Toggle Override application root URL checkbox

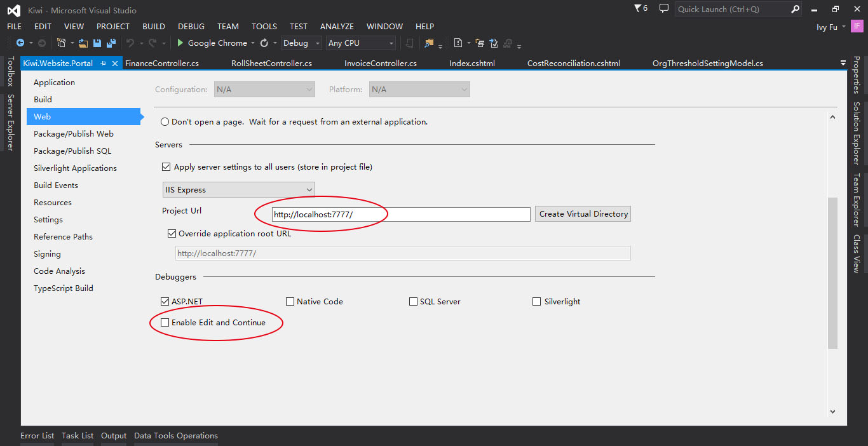pyautogui.click(x=172, y=234)
